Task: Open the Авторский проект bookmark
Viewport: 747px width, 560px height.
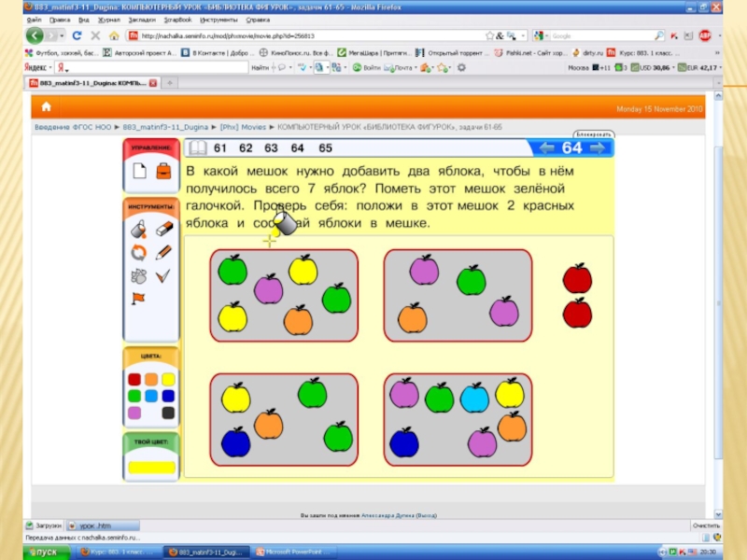Action: [140, 53]
